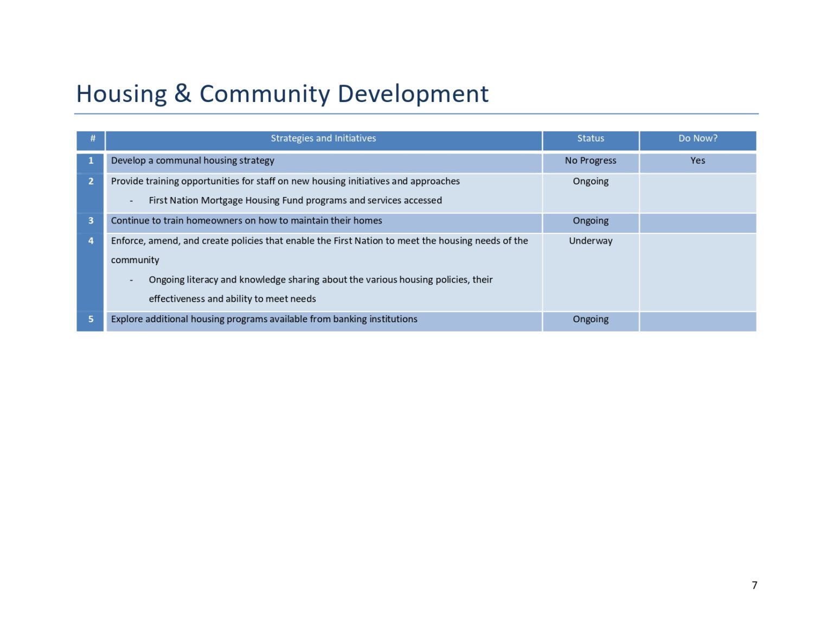Click the Ongoing literacy and knowledge sharing bullet
This screenshot has width=833, height=644.
[x=321, y=279]
